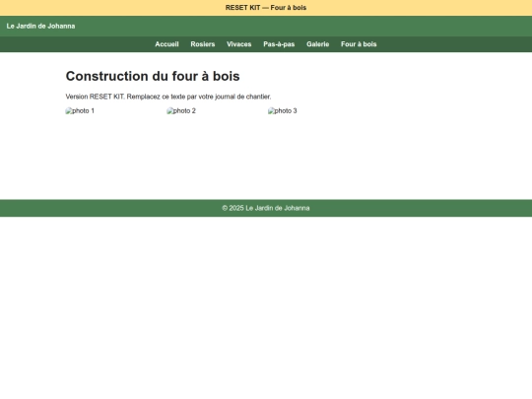
Task: Click the broken photo 3 image
Action: (x=283, y=111)
